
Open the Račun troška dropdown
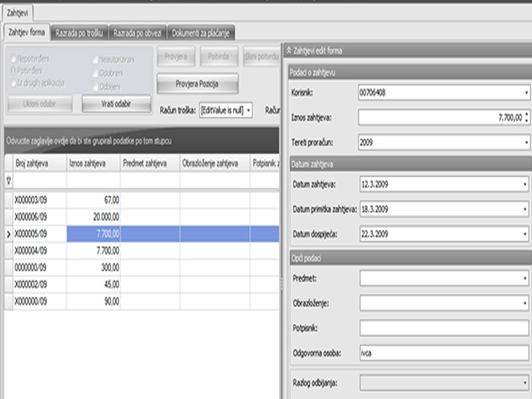pos(248,110)
